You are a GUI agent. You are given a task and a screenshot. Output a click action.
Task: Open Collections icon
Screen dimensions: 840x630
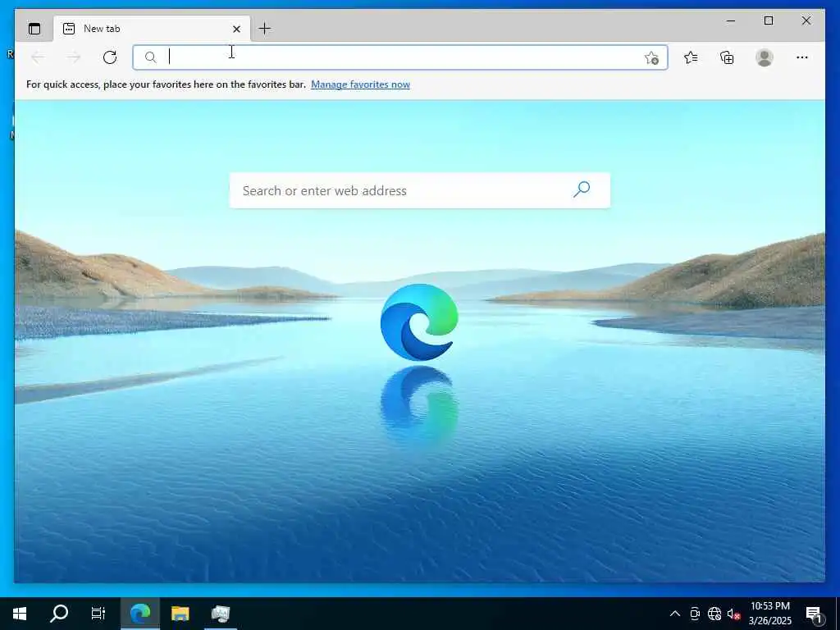[x=727, y=57]
